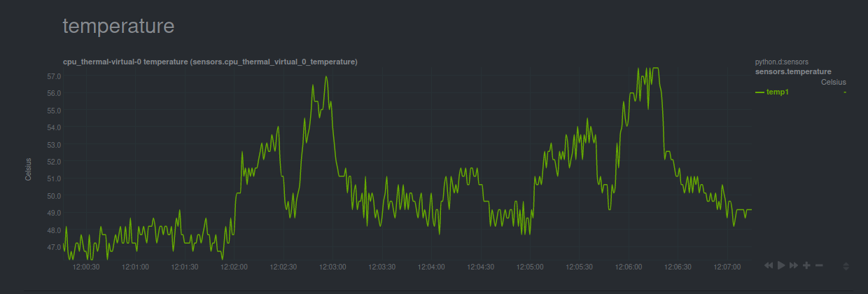
Task: Click the temp1 value dash in legend
Action: (845, 92)
